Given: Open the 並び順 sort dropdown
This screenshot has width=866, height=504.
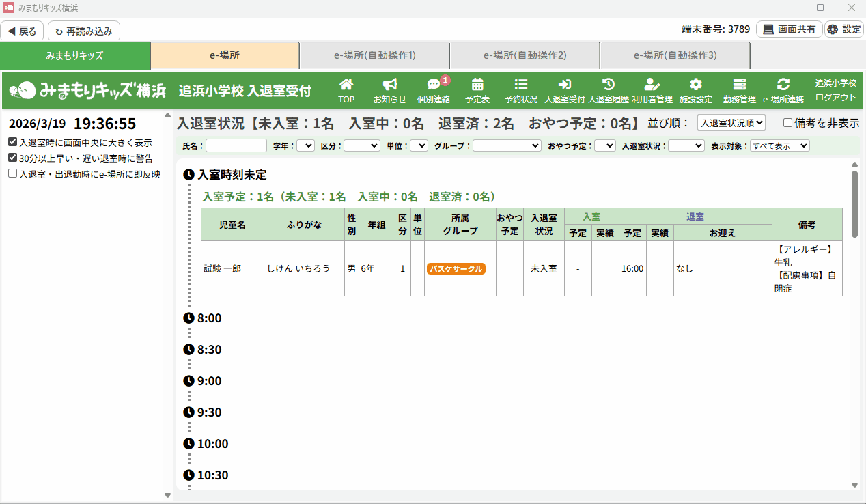Looking at the screenshot, I should 731,123.
